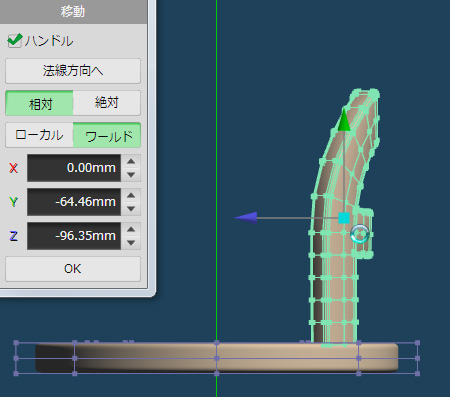450x397 pixels.
Task: Click the 移動 panel title bar
Action: 73,11
